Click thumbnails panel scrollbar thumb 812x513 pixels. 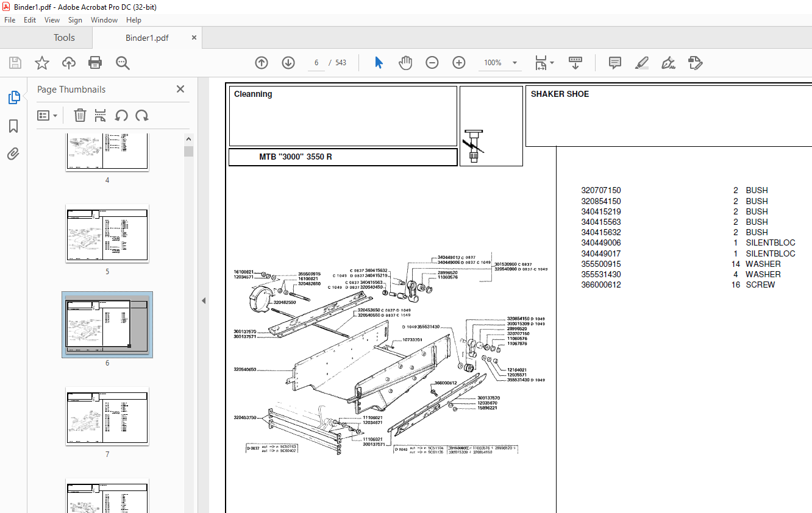(x=189, y=151)
